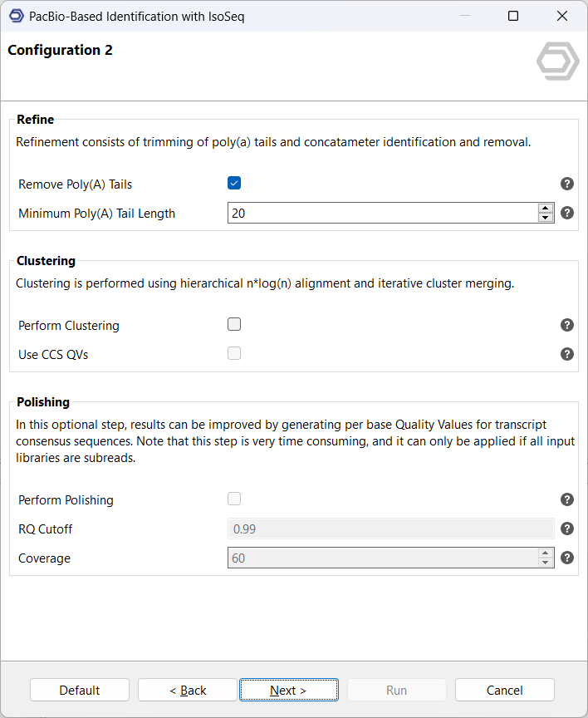Click the application logo in the header
The height and width of the screenshot is (718, 588).
click(x=557, y=63)
